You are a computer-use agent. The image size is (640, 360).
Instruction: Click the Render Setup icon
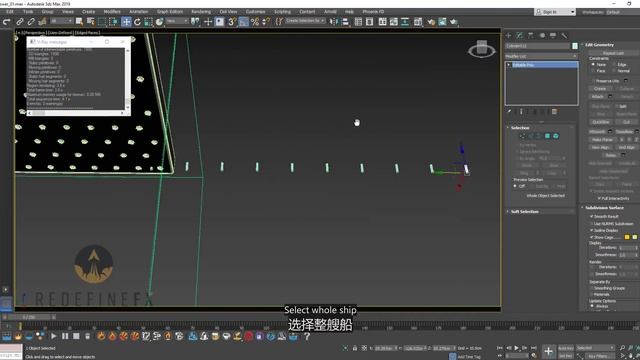coord(431,22)
